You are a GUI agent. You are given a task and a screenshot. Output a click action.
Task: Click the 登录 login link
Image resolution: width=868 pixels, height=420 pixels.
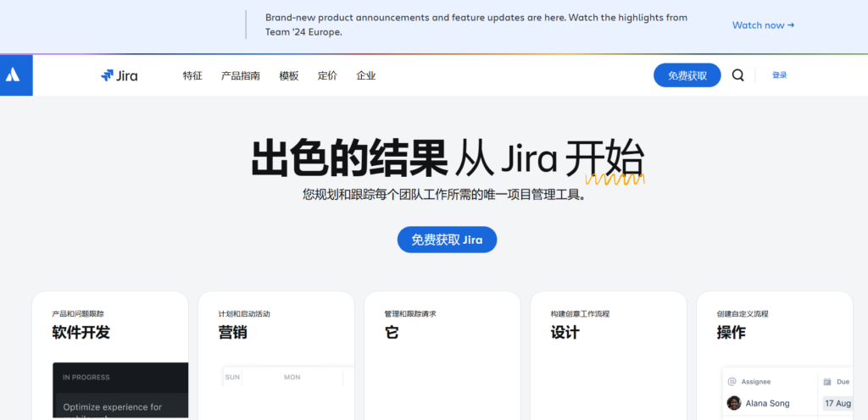[779, 75]
